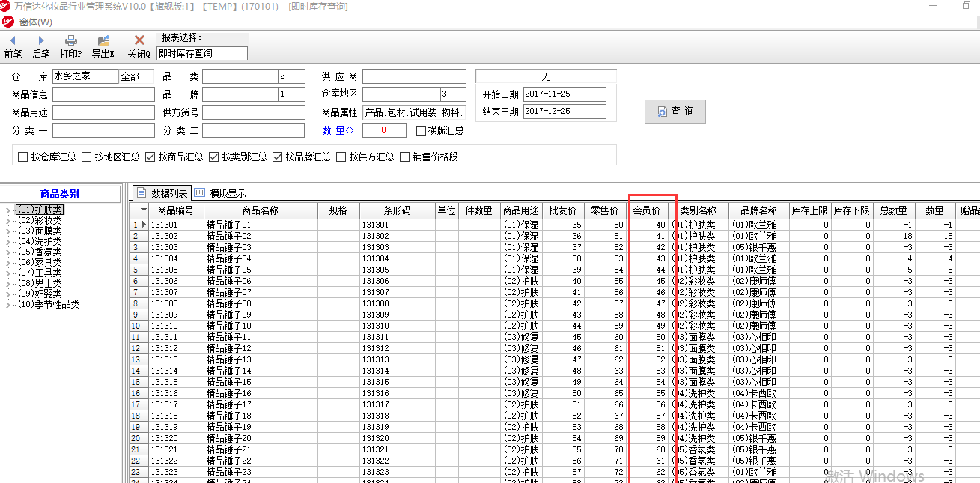Expand the (03)面膜类 tree node
The height and width of the screenshot is (483, 980).
click(7, 231)
